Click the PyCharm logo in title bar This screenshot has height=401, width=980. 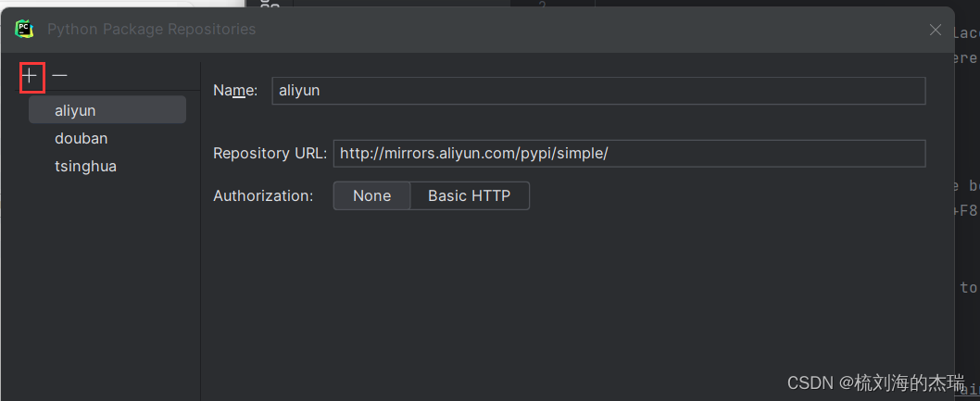(x=24, y=29)
